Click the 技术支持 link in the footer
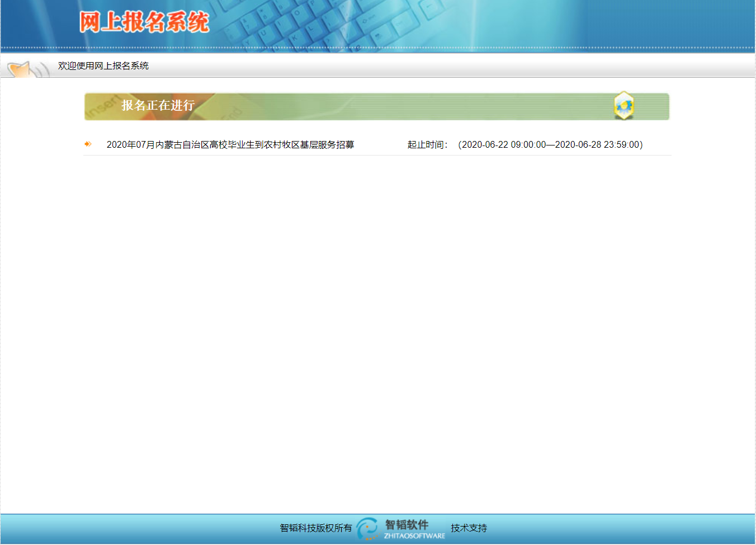This screenshot has height=545, width=756. (x=469, y=528)
